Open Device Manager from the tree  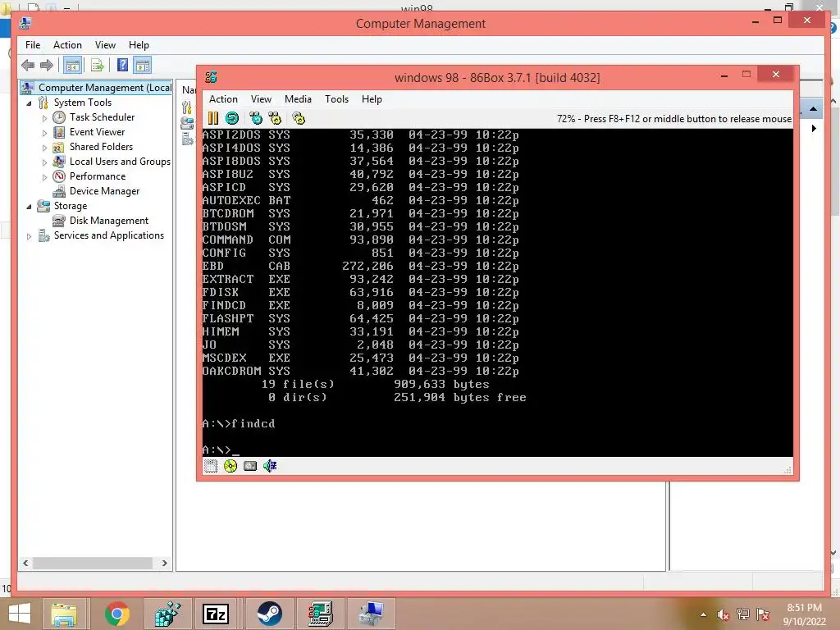pyautogui.click(x=104, y=190)
